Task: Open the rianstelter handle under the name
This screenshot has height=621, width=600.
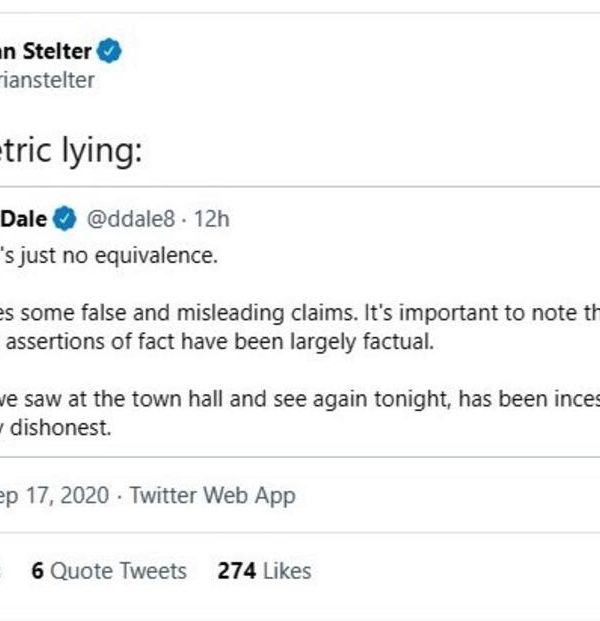Action: click(47, 80)
